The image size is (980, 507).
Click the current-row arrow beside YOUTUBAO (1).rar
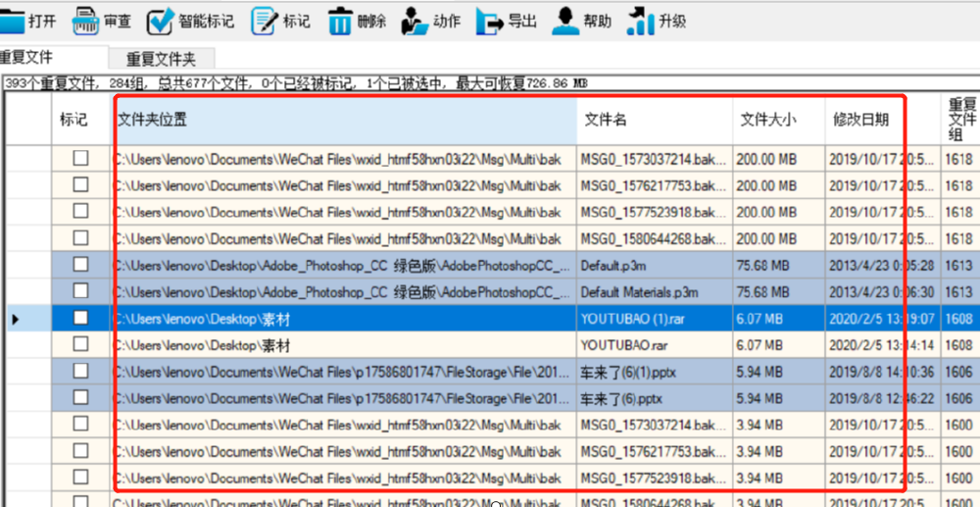tap(16, 320)
